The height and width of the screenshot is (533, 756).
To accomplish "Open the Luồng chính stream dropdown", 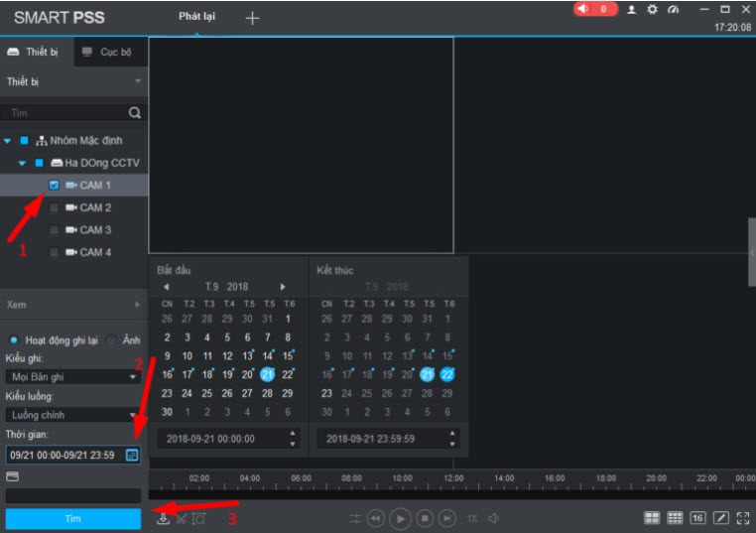I will [x=71, y=415].
